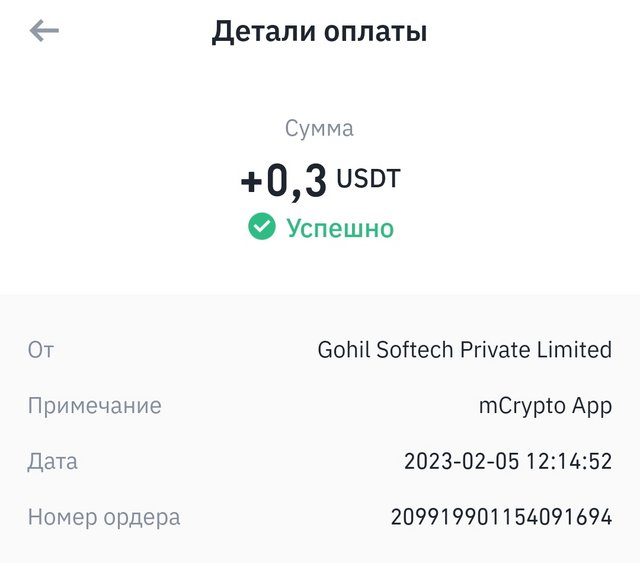This screenshot has width=640, height=563.
Task: Click the USDT currency label
Action: point(368,178)
